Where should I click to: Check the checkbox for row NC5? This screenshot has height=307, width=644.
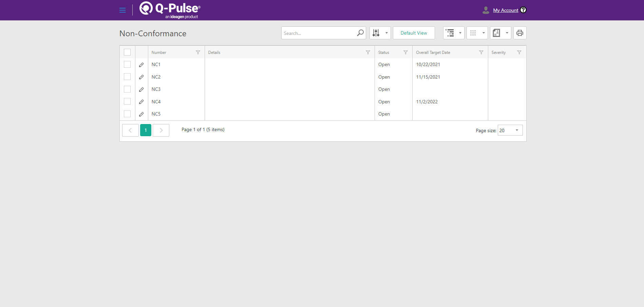click(127, 114)
